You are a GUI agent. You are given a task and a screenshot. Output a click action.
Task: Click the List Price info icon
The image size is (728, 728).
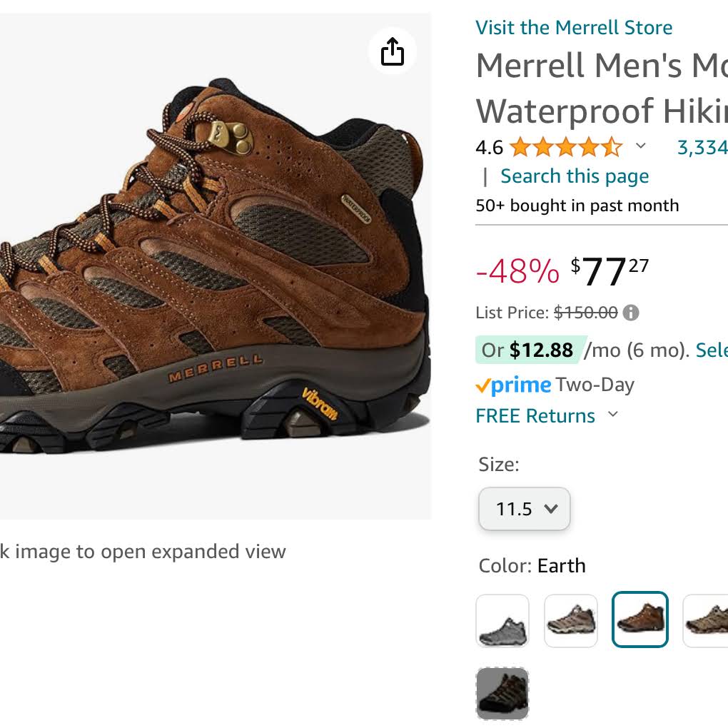(630, 313)
